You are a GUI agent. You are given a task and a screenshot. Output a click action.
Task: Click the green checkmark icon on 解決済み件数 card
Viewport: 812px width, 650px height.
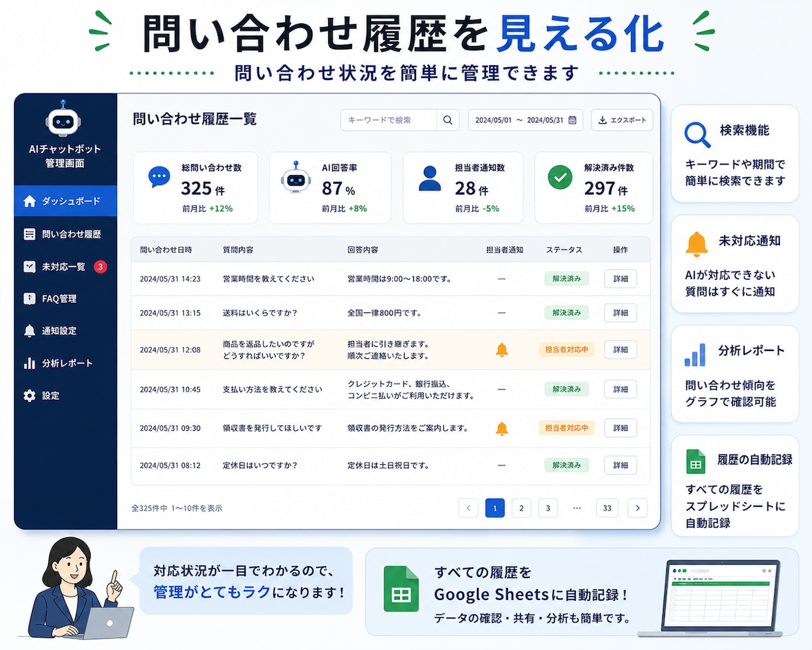coord(560,177)
